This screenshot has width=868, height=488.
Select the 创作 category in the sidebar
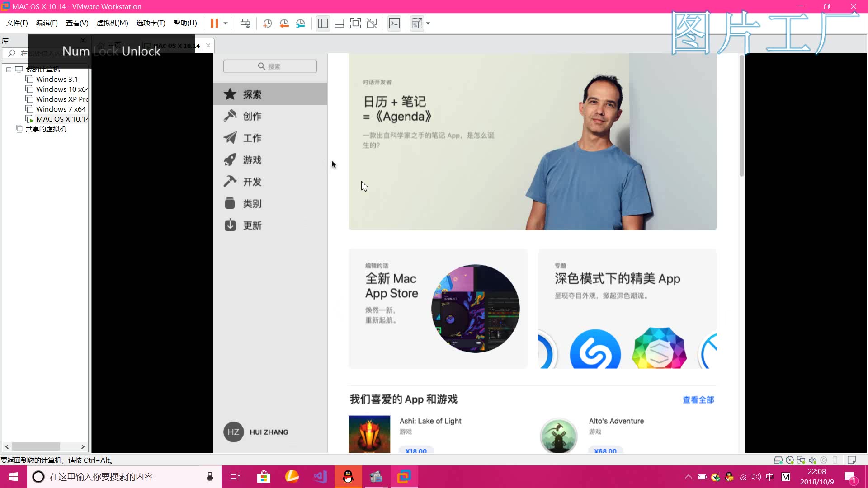click(252, 116)
